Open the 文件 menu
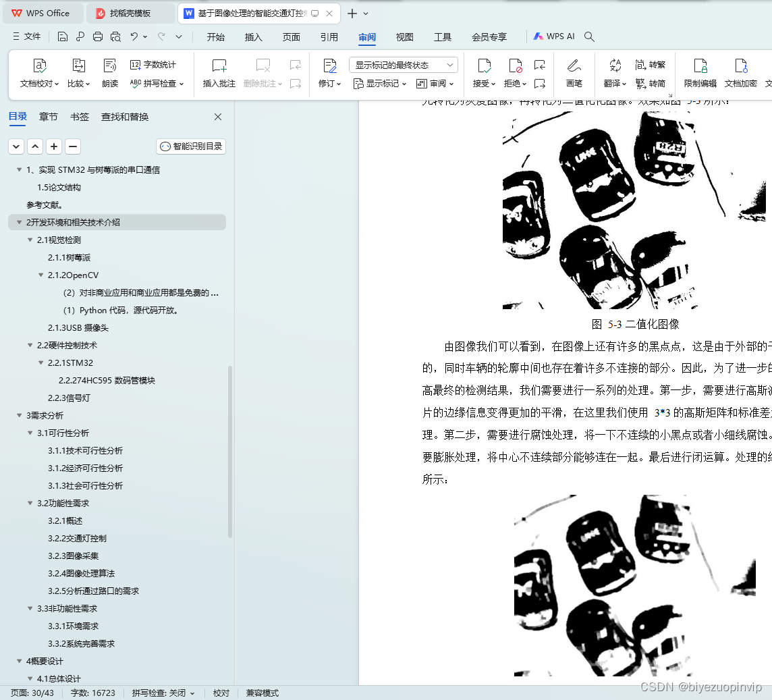 [27, 36]
